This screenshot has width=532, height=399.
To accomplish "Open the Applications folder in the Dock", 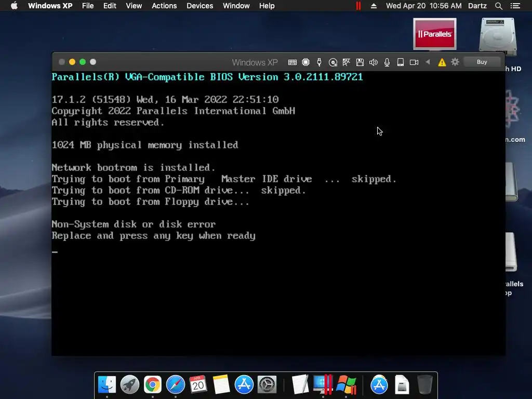I will tap(379, 384).
